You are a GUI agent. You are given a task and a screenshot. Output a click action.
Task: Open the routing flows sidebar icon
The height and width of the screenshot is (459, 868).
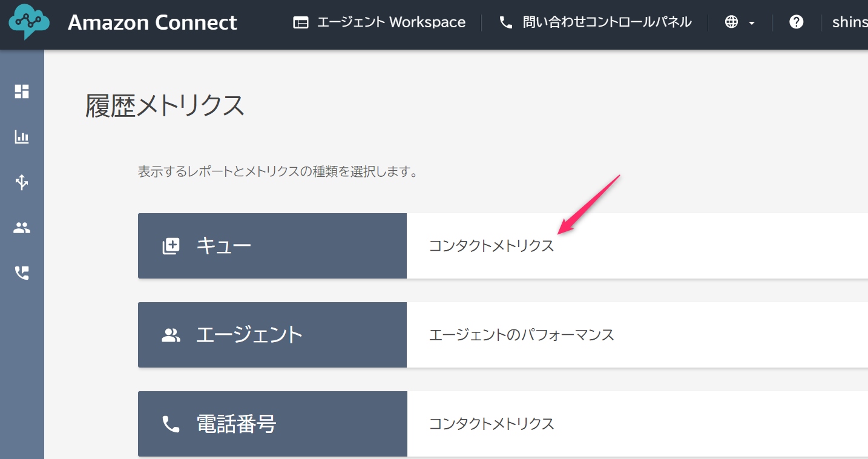(x=22, y=182)
